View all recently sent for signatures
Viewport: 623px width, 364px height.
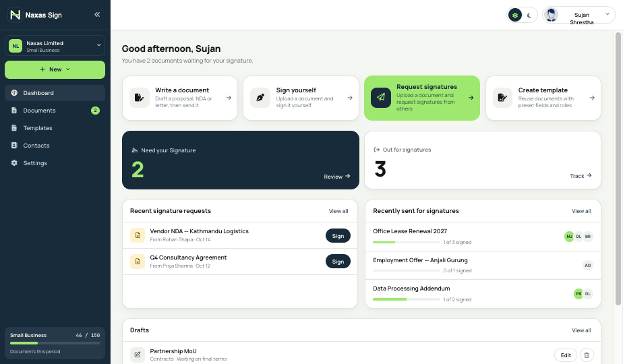[x=581, y=211]
